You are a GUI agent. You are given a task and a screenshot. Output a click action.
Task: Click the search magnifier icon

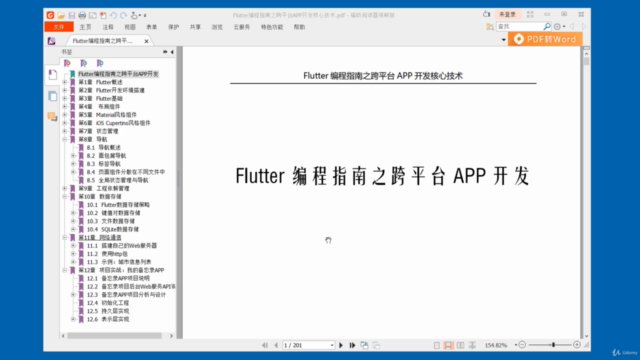tap(547, 27)
